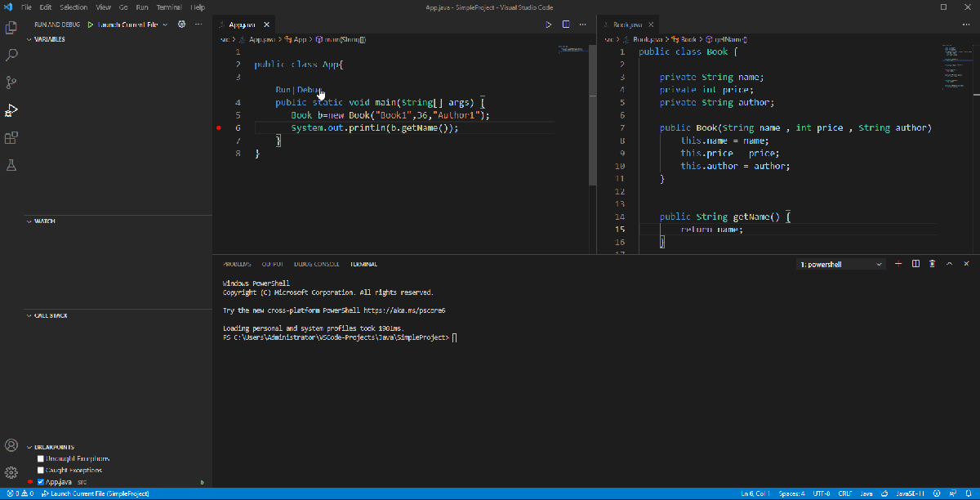Close the terminal panel
The image size is (980, 500).
tap(966, 264)
